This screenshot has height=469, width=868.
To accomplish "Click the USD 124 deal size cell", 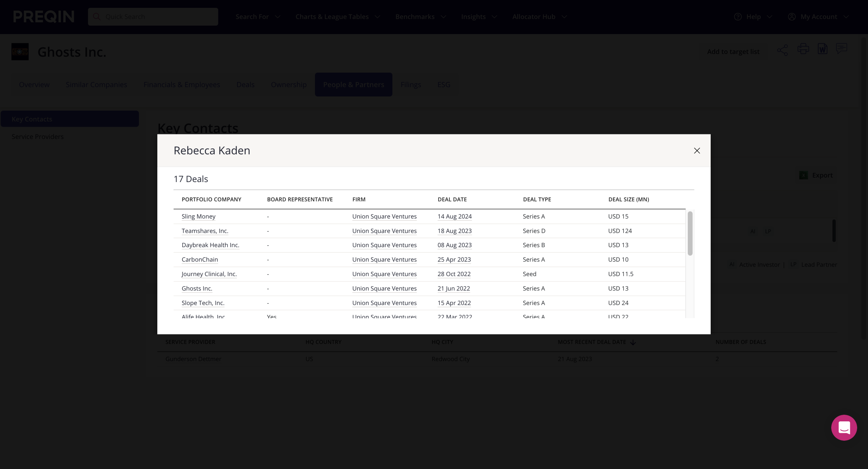I will [620, 231].
